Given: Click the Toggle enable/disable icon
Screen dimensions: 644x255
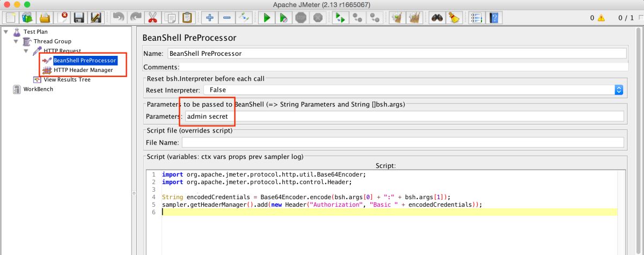Looking at the screenshot, I should (x=244, y=18).
